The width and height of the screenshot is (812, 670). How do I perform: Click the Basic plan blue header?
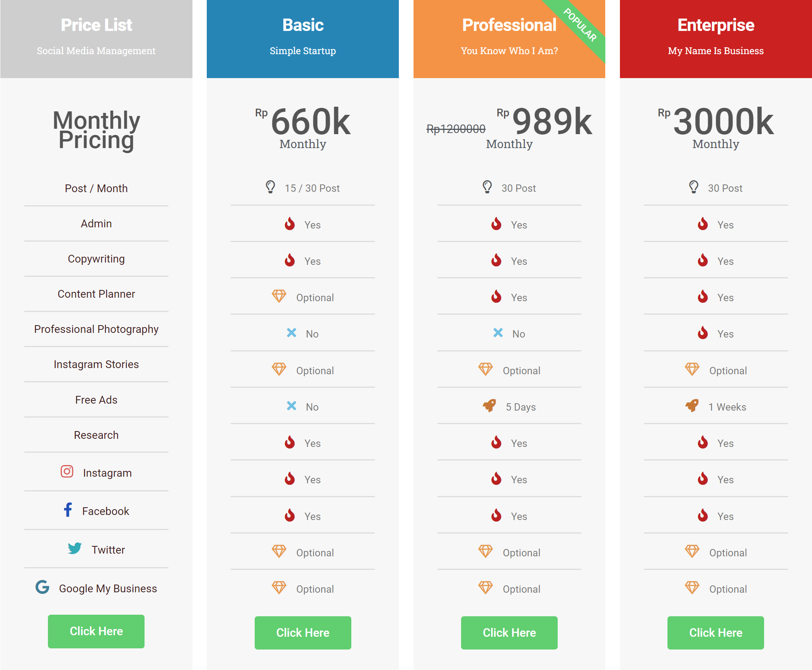(303, 39)
